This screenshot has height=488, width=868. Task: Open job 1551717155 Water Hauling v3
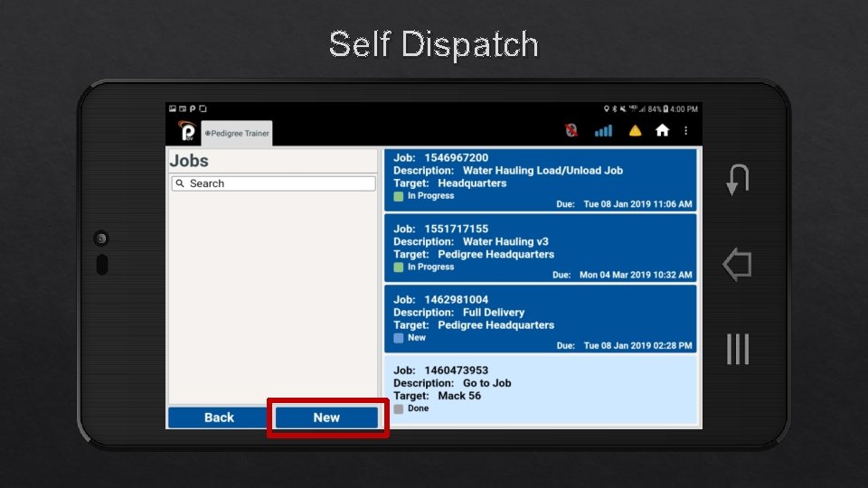point(541,248)
